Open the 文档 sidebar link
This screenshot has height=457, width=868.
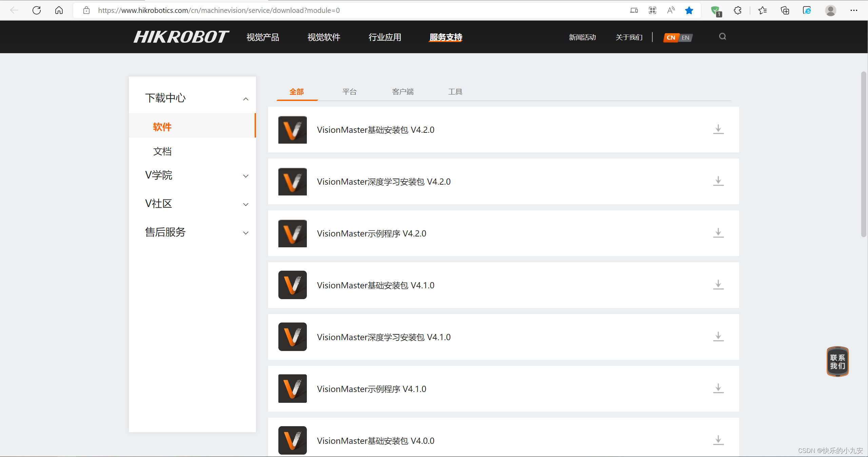(162, 151)
